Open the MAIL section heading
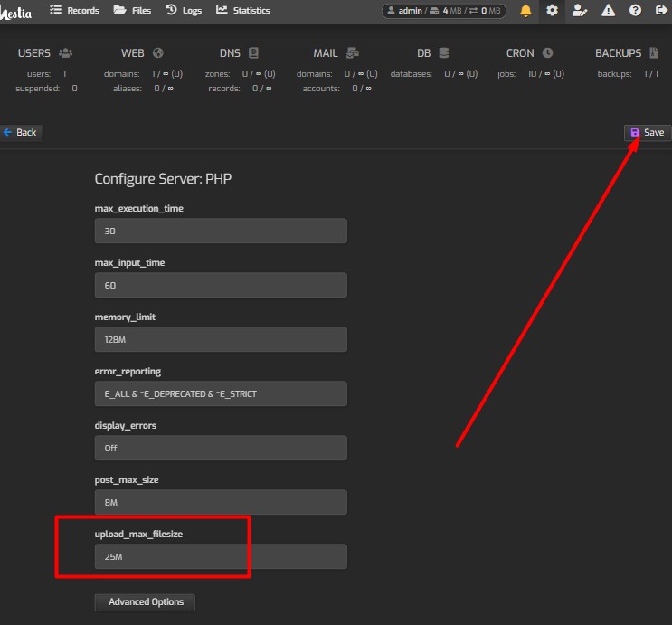Viewport: 672px width, 625px height. pyautogui.click(x=326, y=53)
